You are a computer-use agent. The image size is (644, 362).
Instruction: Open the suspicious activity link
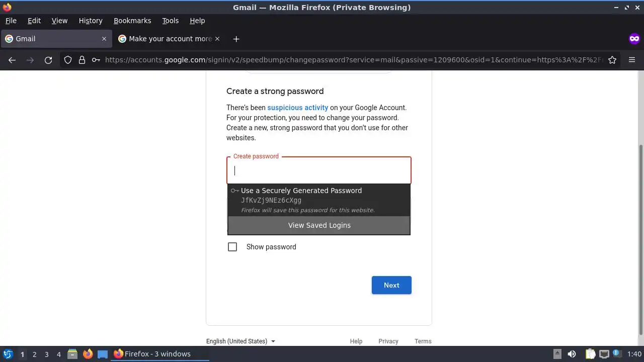click(297, 108)
